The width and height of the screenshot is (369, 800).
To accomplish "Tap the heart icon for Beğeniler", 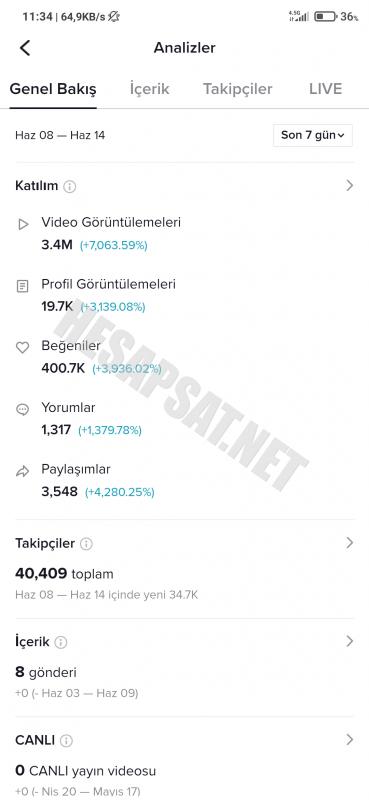I will 22,347.
